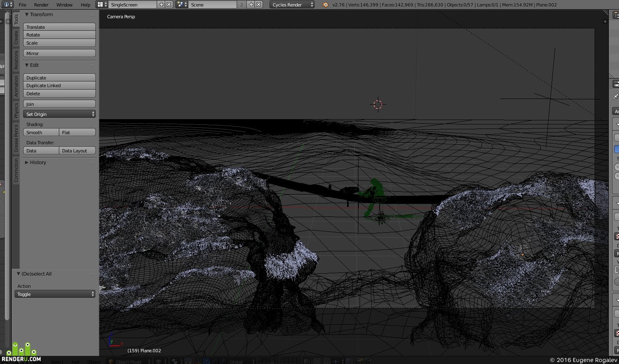The width and height of the screenshot is (619, 364).
Task: Select Smooth shading
Action: pyautogui.click(x=41, y=133)
